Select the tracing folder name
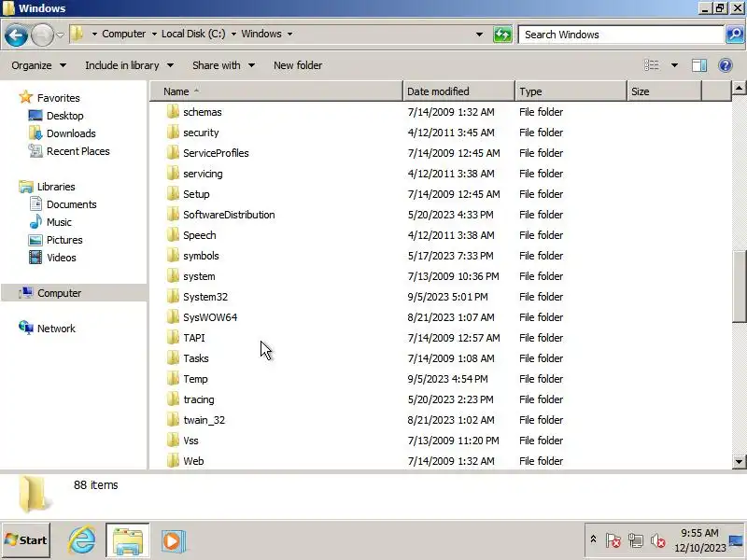Screen dimensions: 747x560 pos(199,400)
